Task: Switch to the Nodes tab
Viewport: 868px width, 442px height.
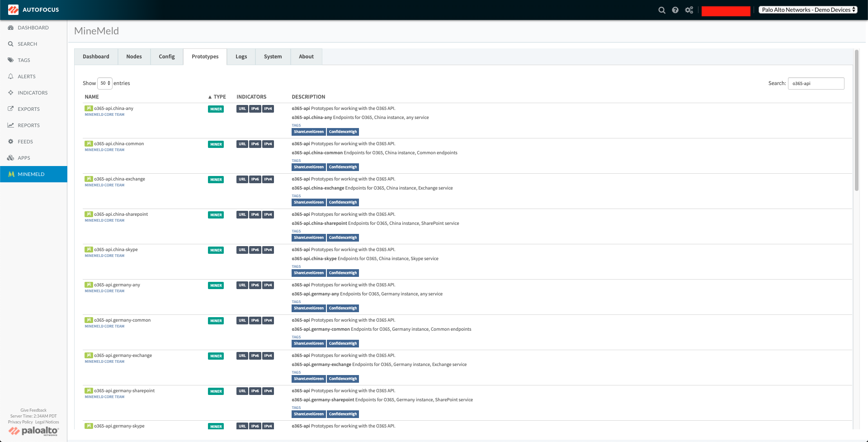Action: [x=134, y=57]
